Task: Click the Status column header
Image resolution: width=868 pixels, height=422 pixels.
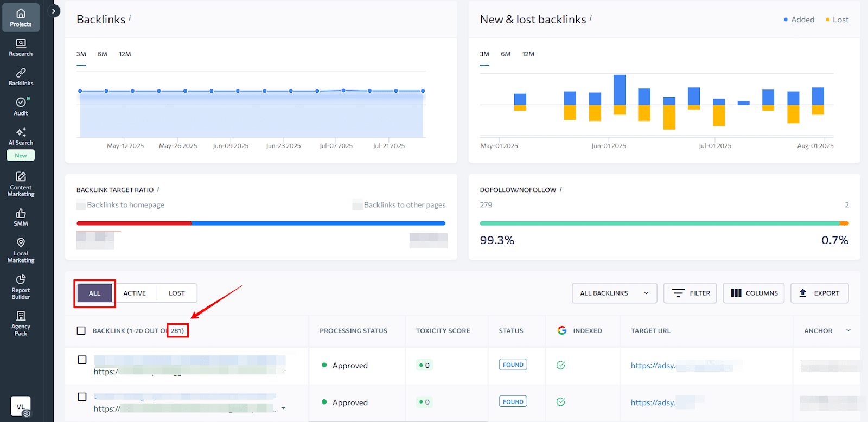Action: click(x=511, y=331)
